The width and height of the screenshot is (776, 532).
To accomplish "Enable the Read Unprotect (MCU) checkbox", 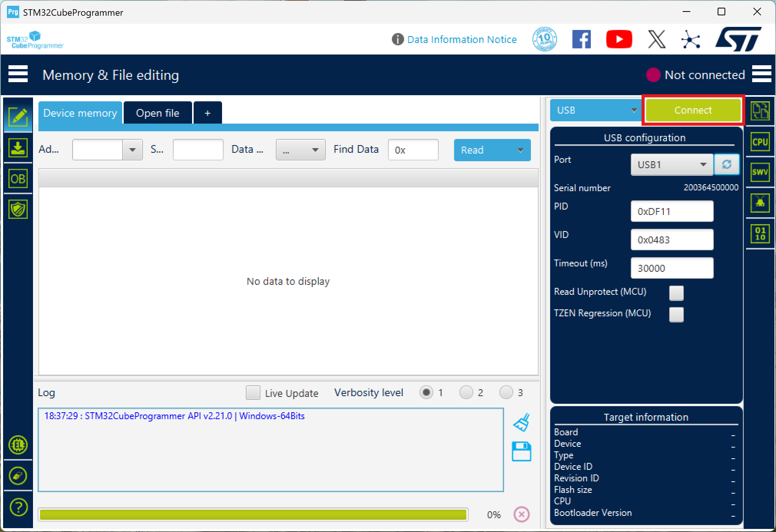I will point(676,293).
